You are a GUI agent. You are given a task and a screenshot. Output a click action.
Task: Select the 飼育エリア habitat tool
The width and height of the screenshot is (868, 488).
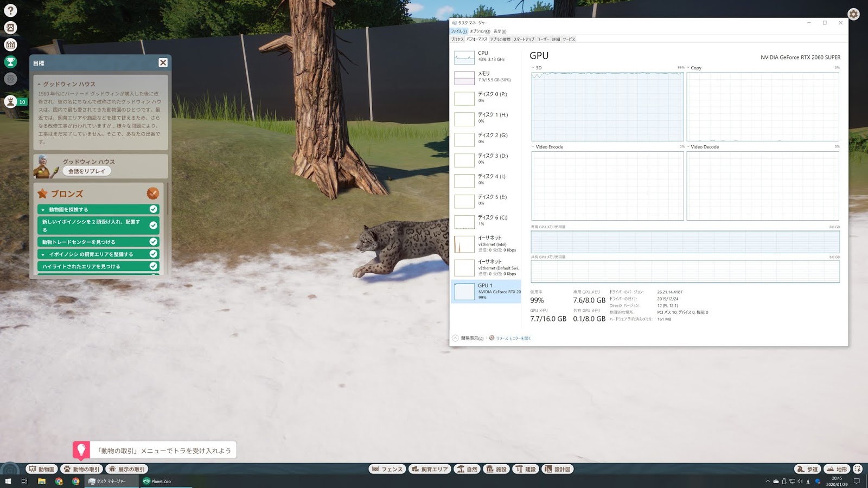click(430, 469)
